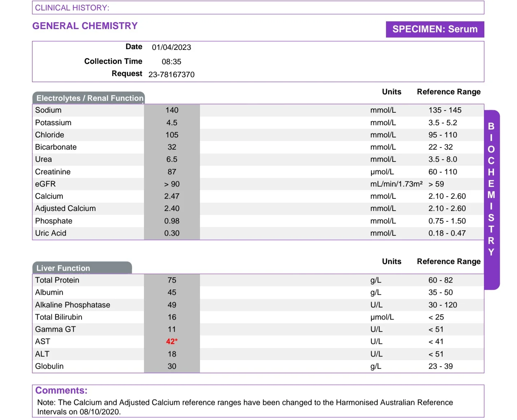Select the collection time 08:35
Image resolution: width=517 pixels, height=420 pixels.
tap(172, 62)
